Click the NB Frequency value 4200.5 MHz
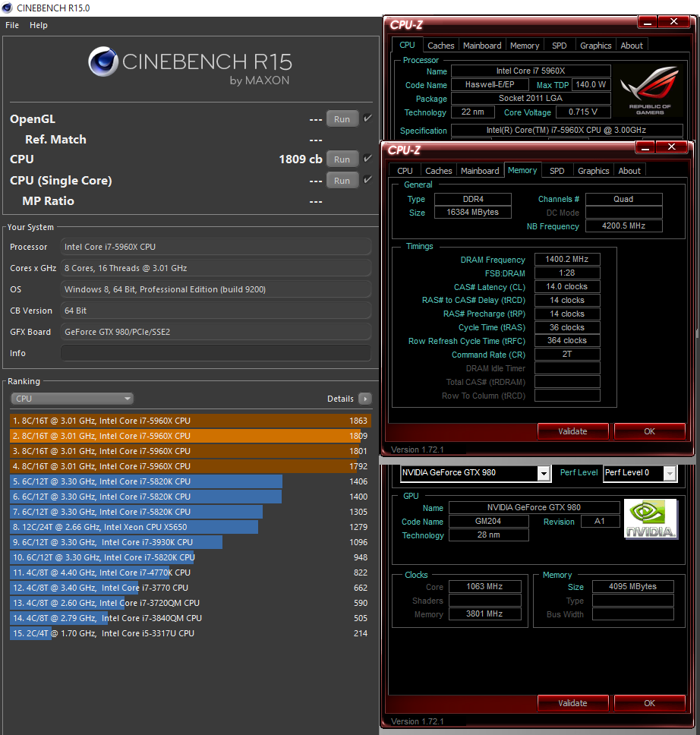This screenshot has height=735, width=700. point(623,226)
